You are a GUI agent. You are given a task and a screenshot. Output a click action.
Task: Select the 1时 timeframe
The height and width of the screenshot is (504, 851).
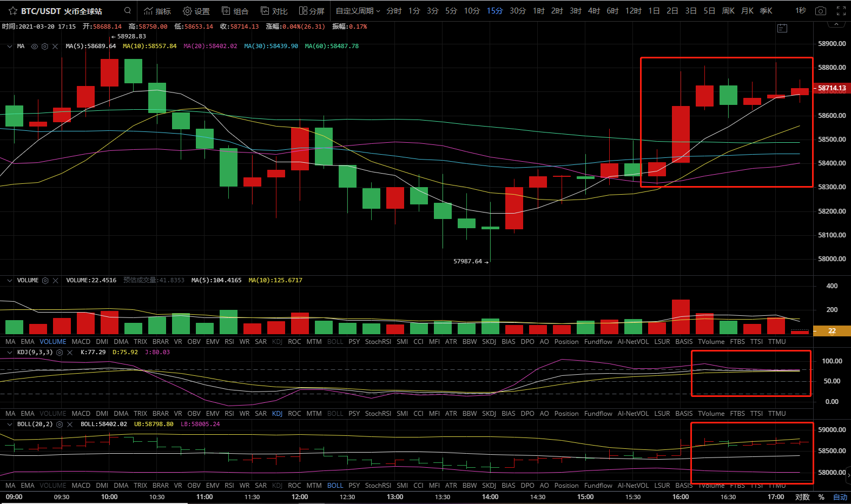coord(538,11)
